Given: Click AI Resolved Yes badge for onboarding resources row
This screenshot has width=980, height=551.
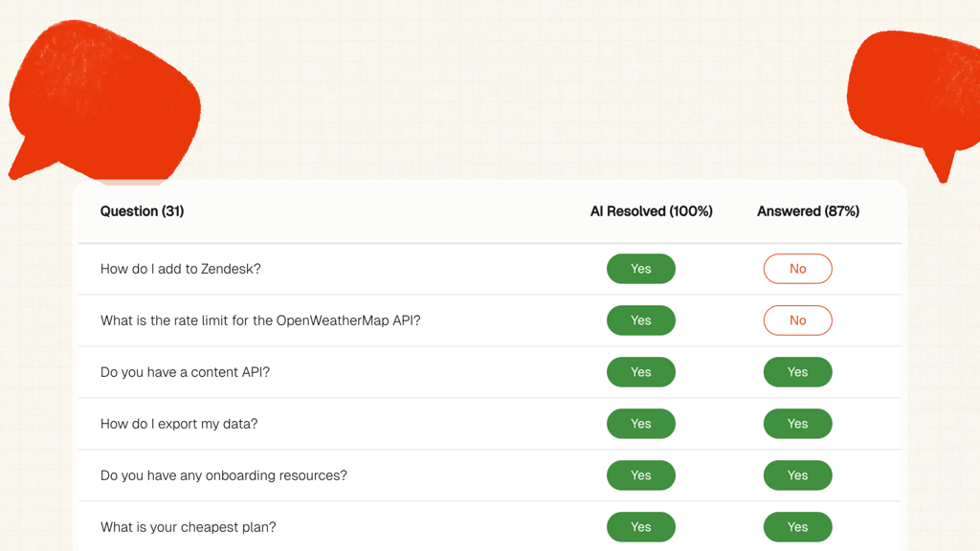Looking at the screenshot, I should coord(640,475).
